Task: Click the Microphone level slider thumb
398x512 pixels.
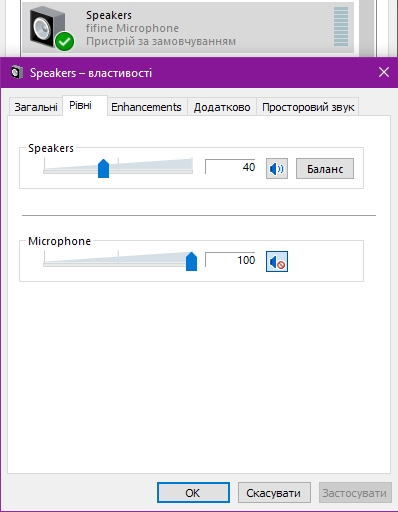Action: click(x=191, y=261)
